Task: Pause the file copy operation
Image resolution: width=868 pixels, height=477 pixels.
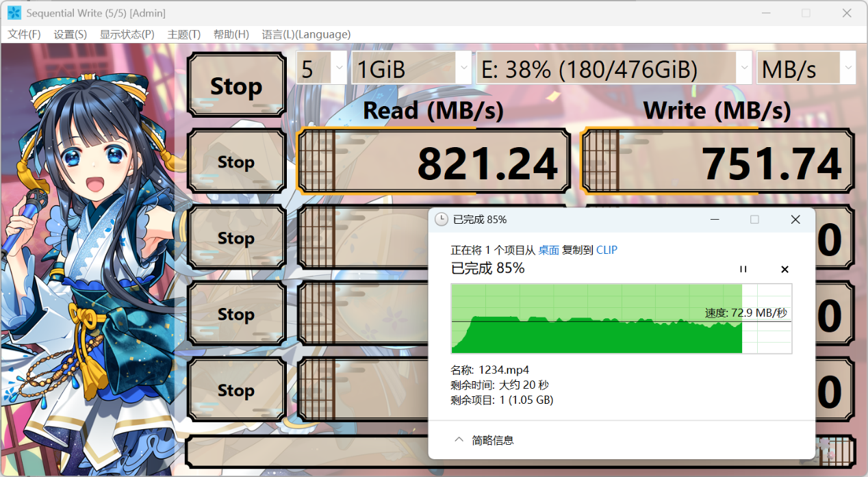Action: coord(743,269)
